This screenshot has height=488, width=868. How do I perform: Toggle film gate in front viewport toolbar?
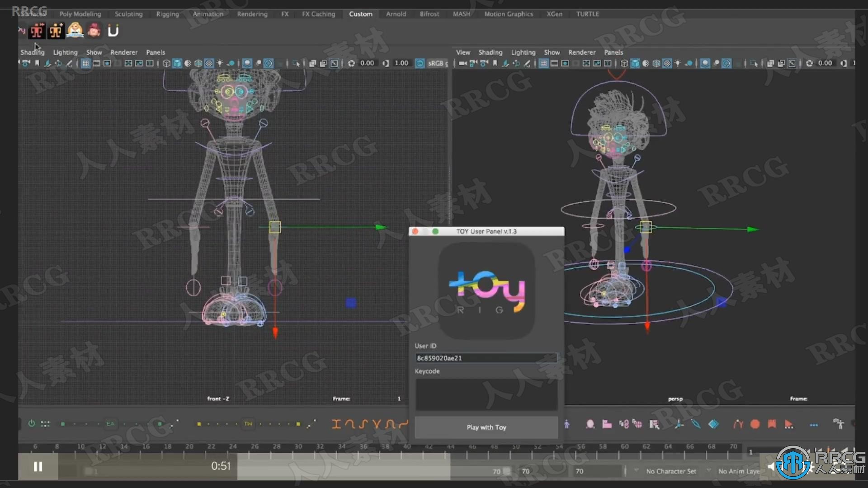pos(96,63)
